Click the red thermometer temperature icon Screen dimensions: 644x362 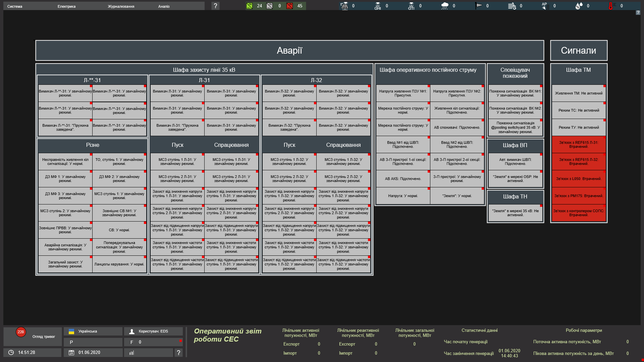pyautogui.click(x=611, y=6)
